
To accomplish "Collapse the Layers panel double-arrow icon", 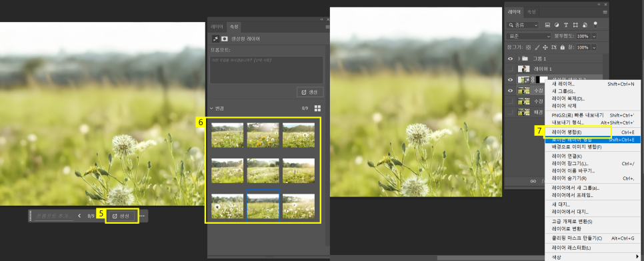I will [x=599, y=4].
